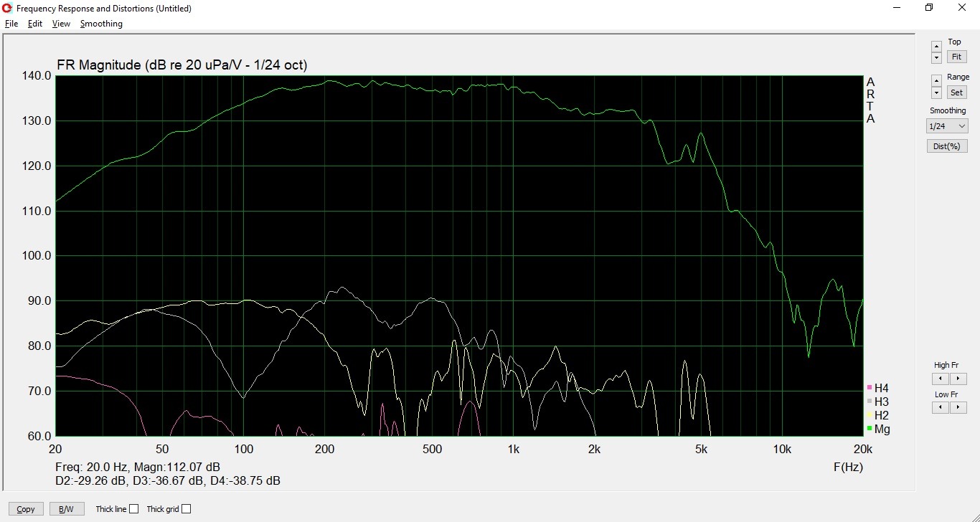Open the Smoothing menu
This screenshot has height=522, width=980.
[101, 24]
